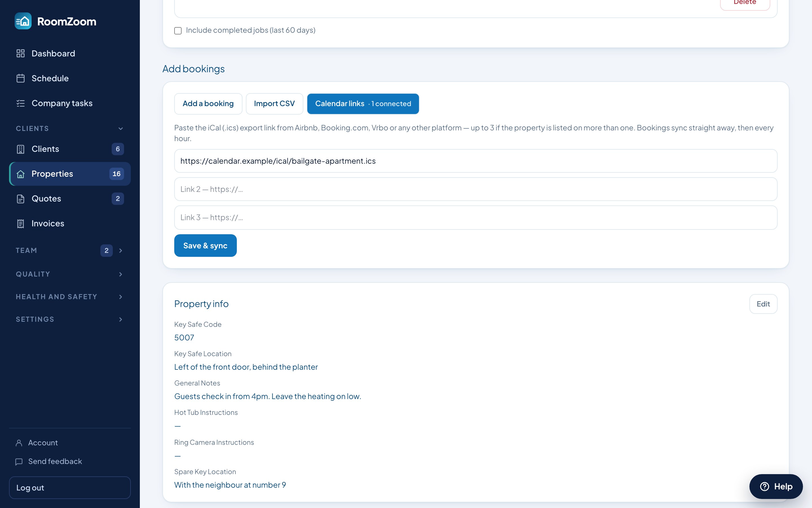Click the Team count badge 2
812x508 pixels.
pos(106,251)
